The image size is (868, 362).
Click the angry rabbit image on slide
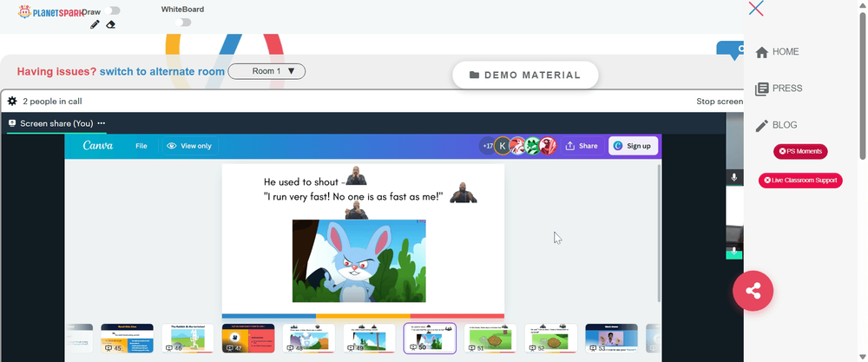tap(359, 260)
